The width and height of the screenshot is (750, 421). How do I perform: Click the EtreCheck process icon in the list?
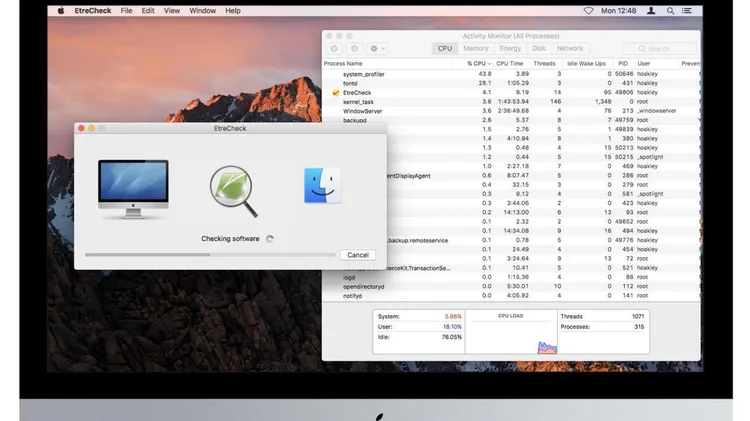pos(336,93)
